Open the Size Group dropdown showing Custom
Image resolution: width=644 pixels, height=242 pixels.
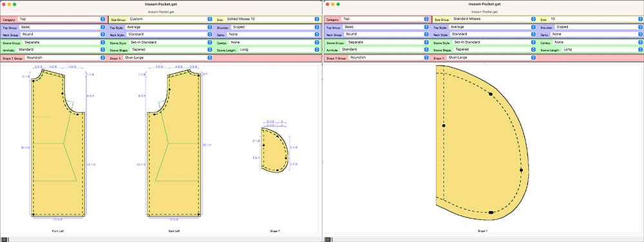(x=170, y=19)
